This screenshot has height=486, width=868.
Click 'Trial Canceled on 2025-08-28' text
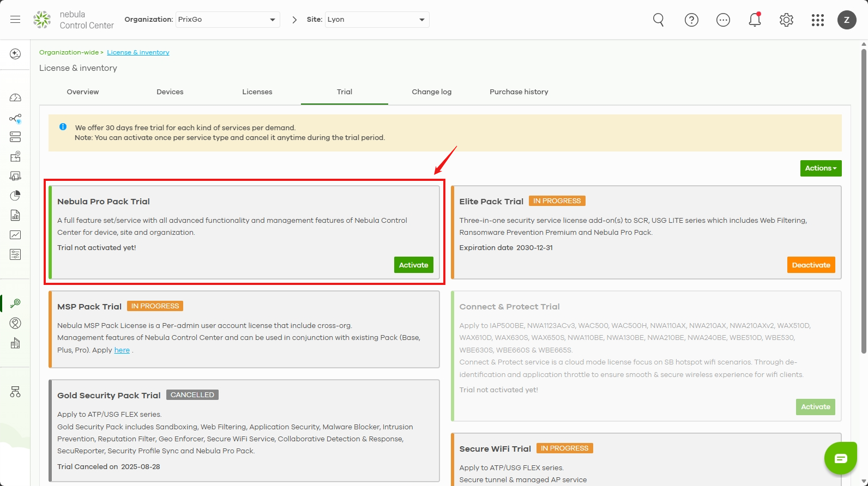pos(108,466)
